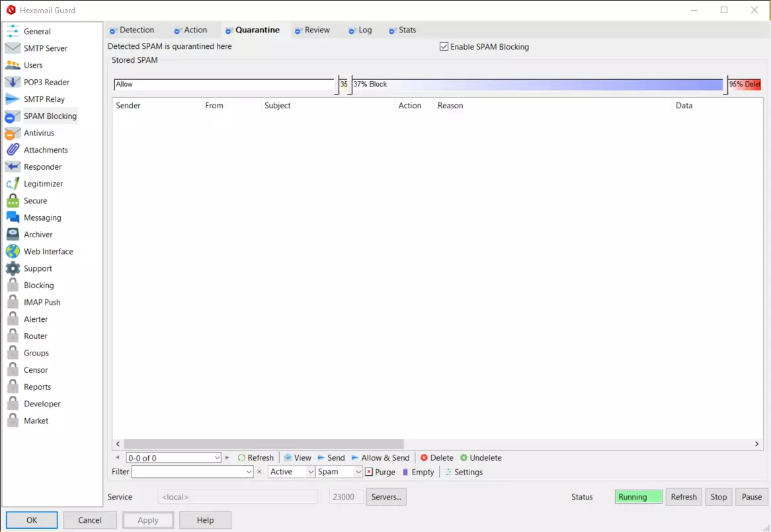Select the Attachments paperclip icon

click(x=13, y=150)
